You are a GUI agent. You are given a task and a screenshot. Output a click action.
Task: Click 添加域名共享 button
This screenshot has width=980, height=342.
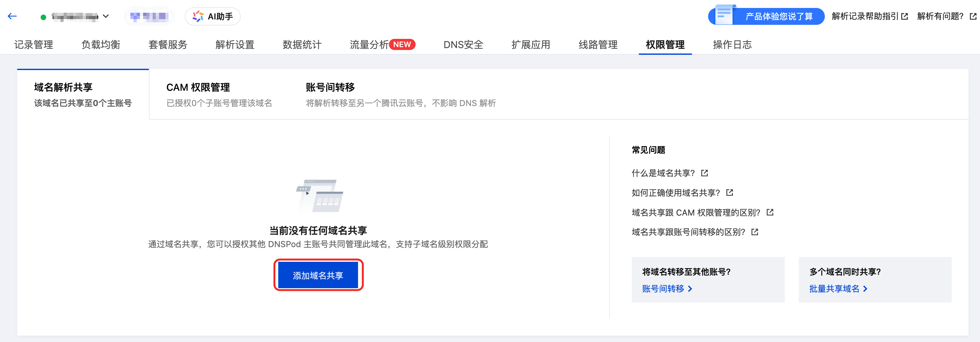318,275
